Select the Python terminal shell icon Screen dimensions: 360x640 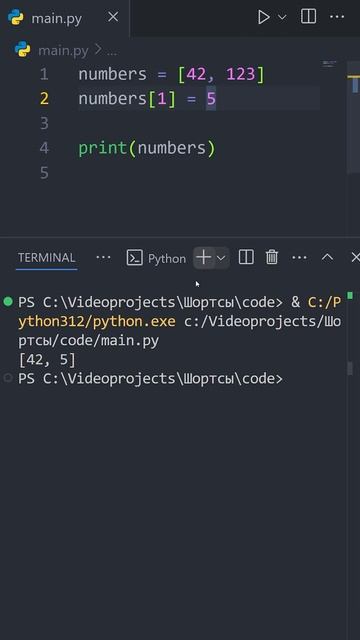[x=134, y=258]
